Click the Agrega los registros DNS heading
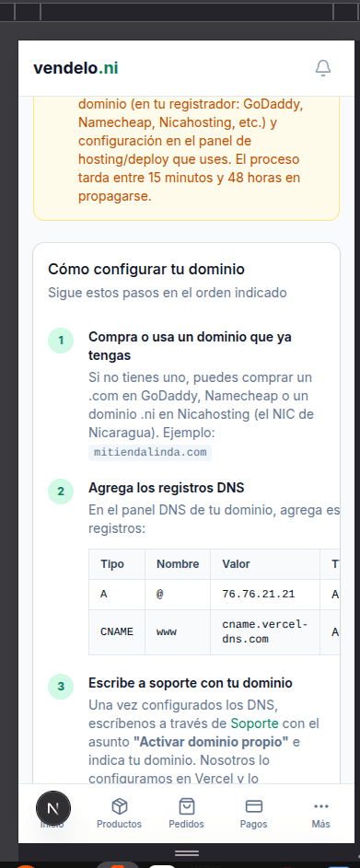The width and height of the screenshot is (360, 868). point(166,488)
